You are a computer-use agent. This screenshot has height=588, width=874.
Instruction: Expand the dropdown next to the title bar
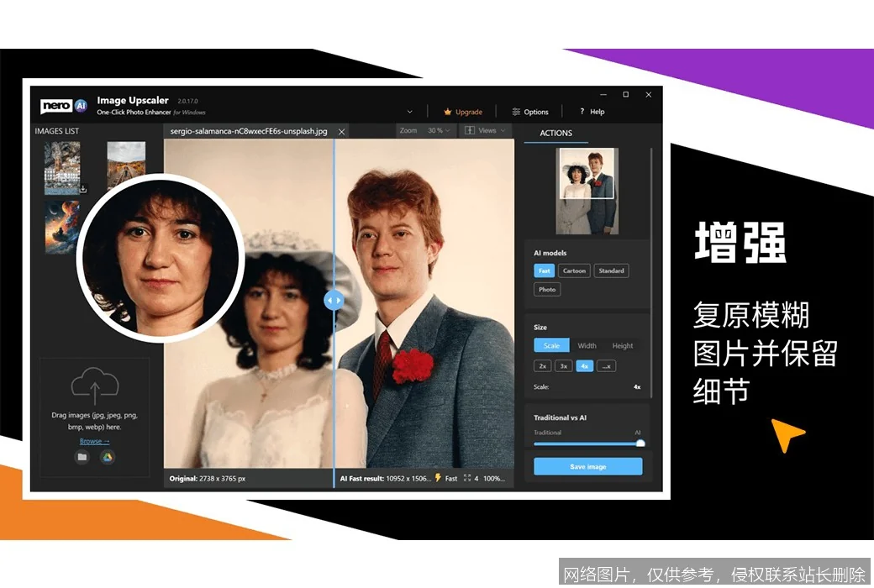pyautogui.click(x=409, y=111)
